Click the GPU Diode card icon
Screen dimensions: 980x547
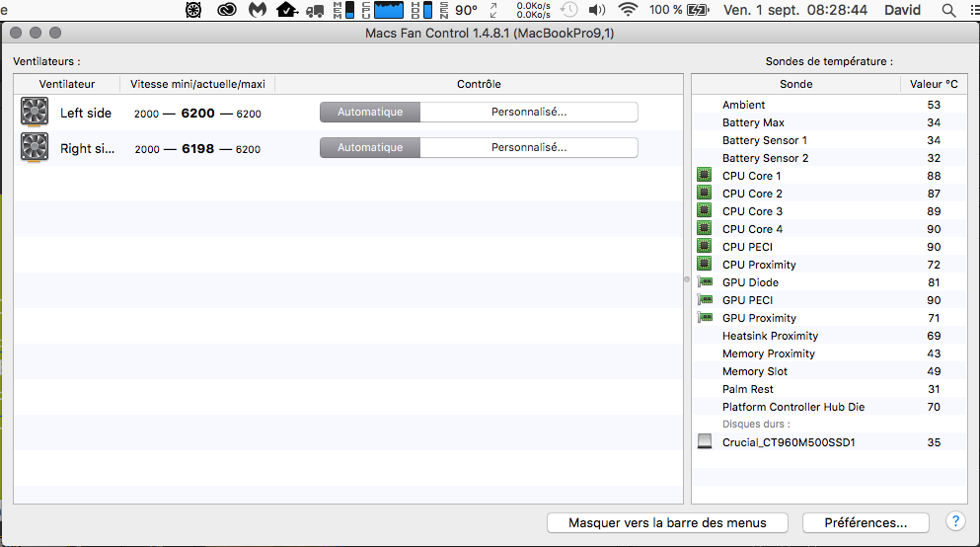(x=705, y=282)
